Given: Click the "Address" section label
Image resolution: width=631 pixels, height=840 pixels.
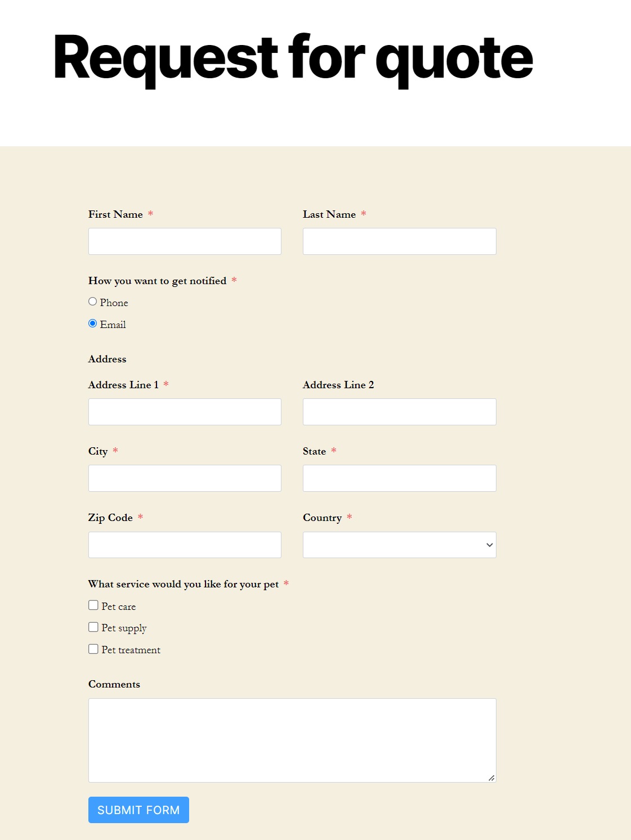Looking at the screenshot, I should point(108,359).
